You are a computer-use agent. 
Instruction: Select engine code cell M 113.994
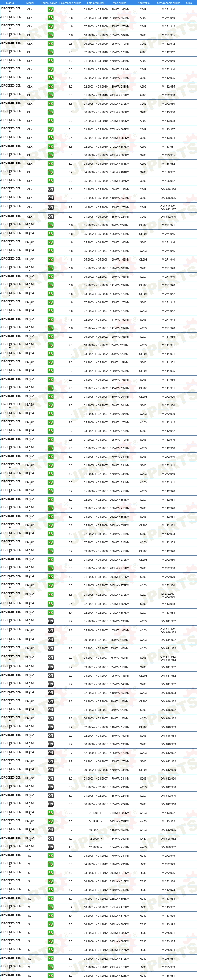point(168,138)
